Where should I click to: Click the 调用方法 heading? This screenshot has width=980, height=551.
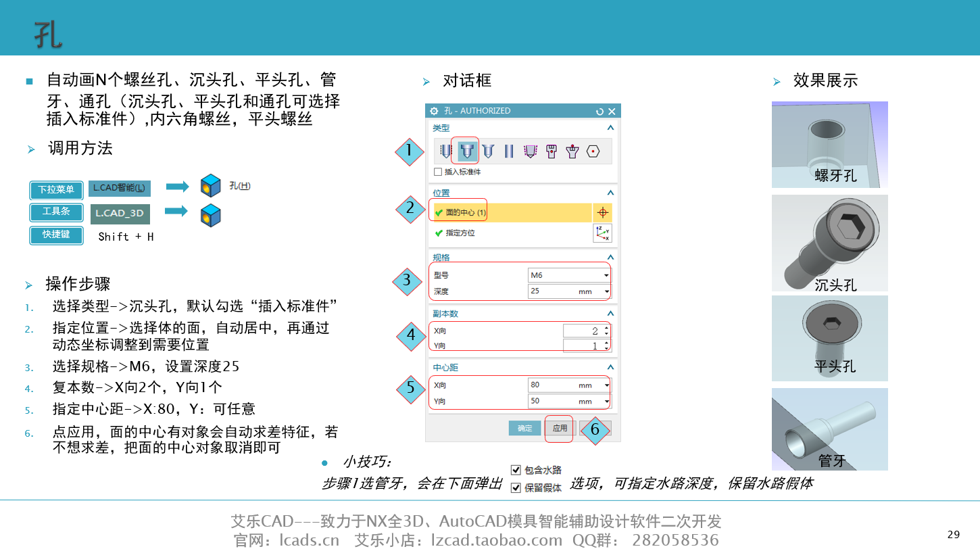pyautogui.click(x=80, y=148)
